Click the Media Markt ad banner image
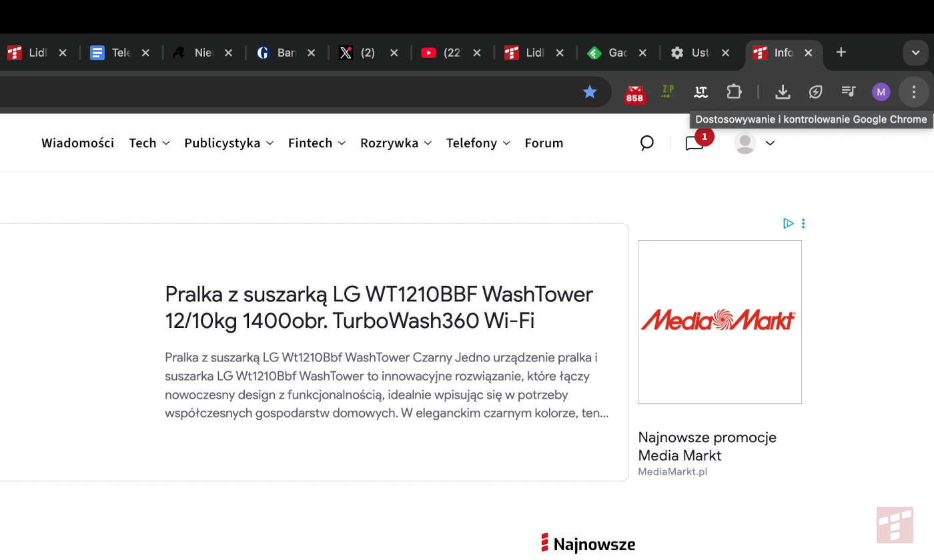934x560 pixels. (719, 321)
